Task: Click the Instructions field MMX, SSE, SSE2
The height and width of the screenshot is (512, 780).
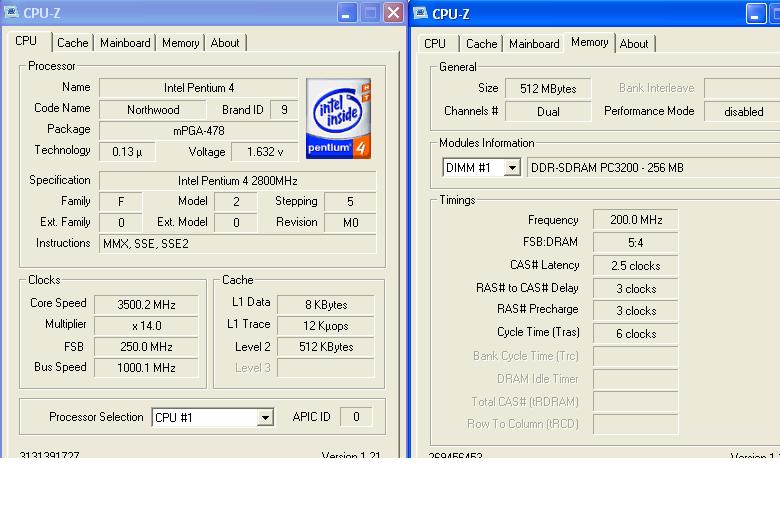Action: (x=238, y=244)
